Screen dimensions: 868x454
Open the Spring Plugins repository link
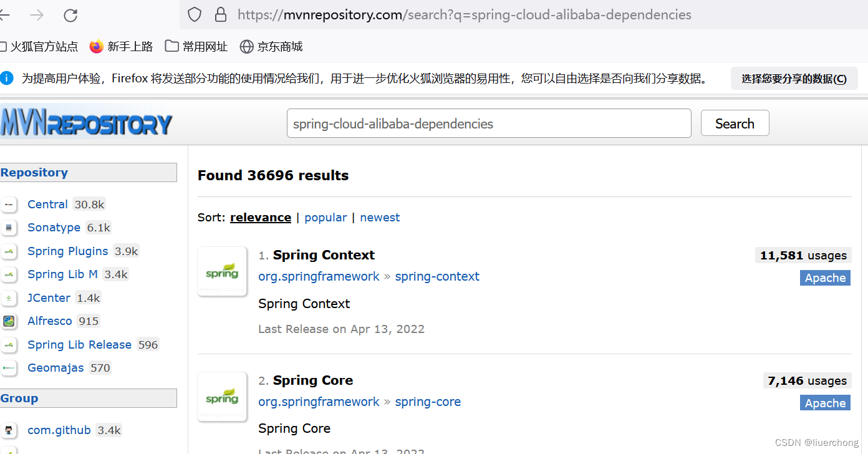[x=67, y=251]
